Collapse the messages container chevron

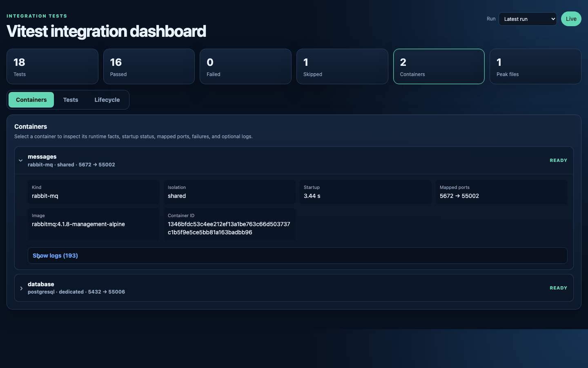[20, 161]
